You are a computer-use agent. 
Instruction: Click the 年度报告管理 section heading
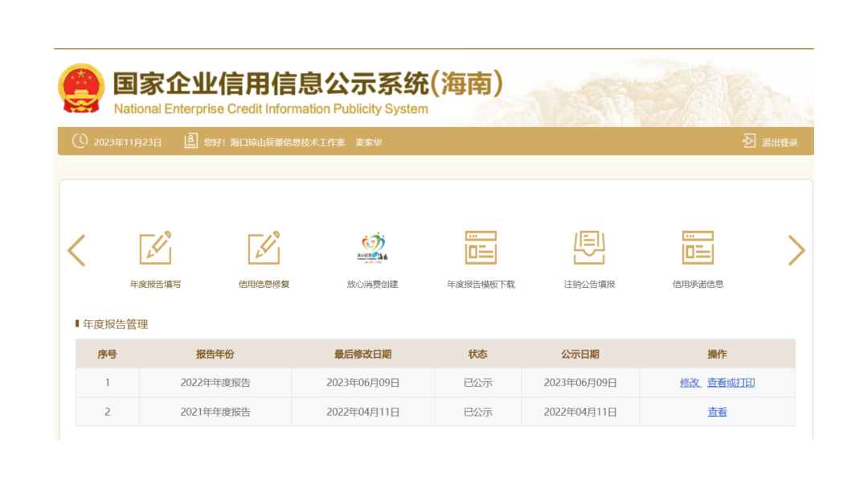[x=115, y=324]
